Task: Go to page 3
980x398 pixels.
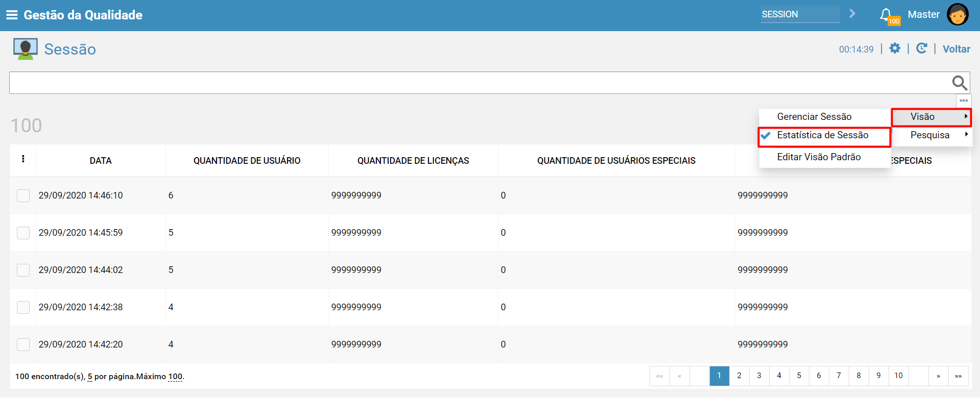Action: (759, 376)
